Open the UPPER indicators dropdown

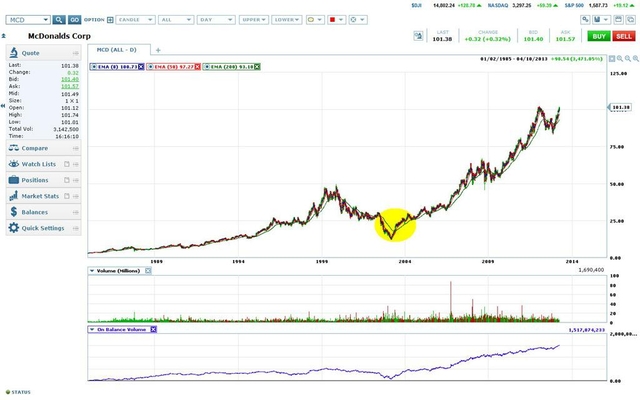(253, 20)
